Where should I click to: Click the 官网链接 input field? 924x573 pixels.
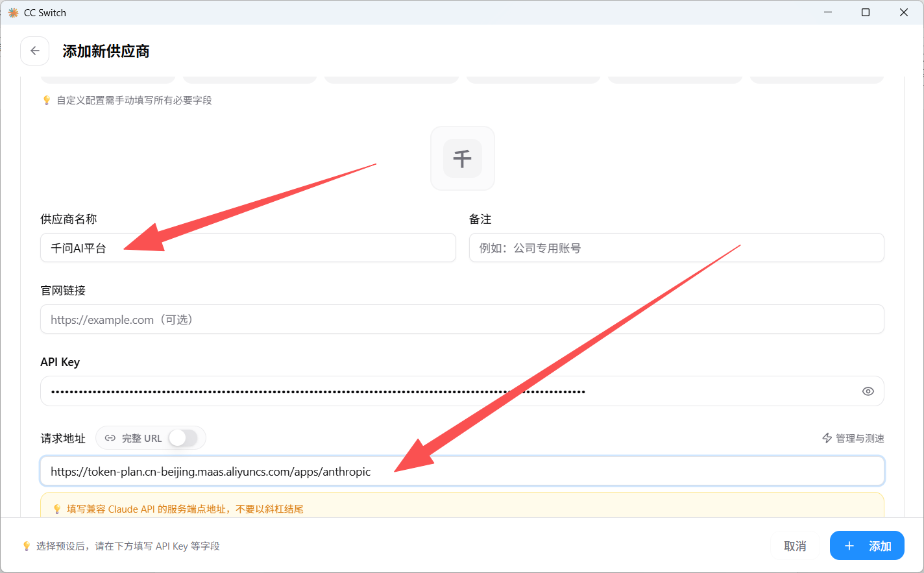[x=462, y=319]
